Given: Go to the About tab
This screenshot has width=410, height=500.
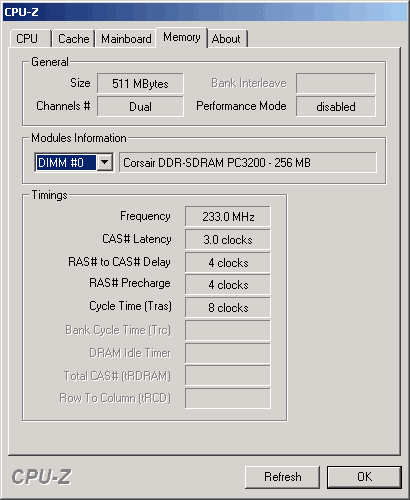Looking at the screenshot, I should pos(227,39).
